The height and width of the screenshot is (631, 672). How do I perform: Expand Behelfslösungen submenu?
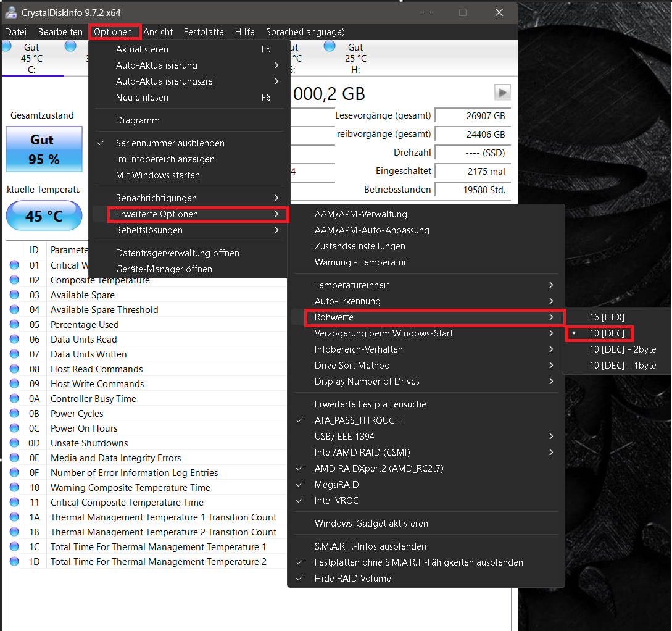pyautogui.click(x=189, y=230)
